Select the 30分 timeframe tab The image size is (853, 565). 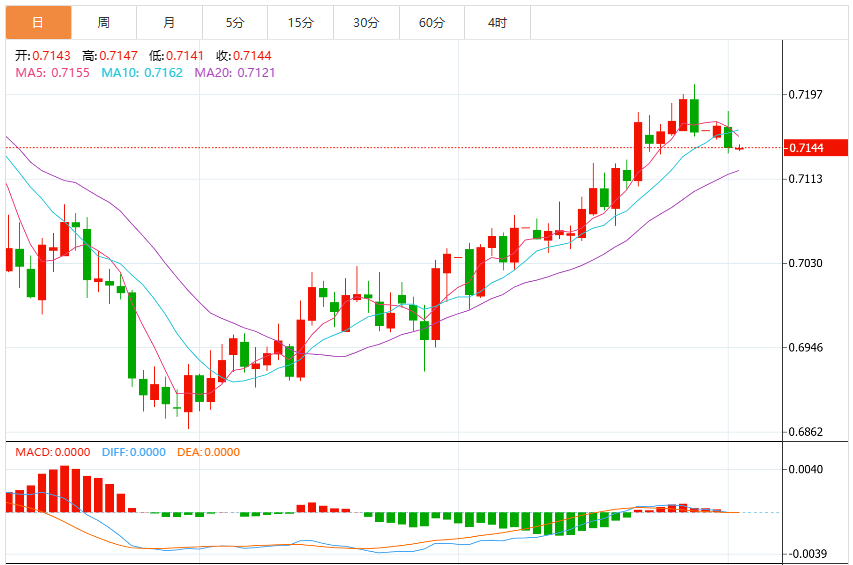tap(366, 22)
